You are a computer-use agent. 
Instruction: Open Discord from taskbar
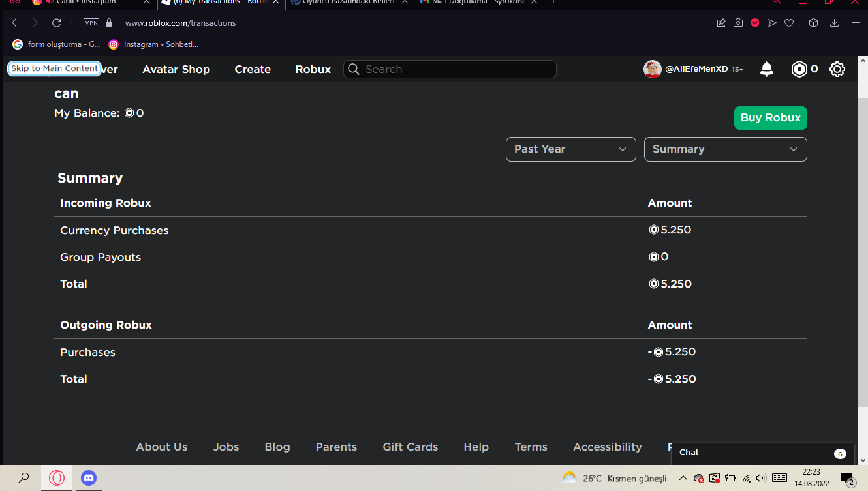88,478
